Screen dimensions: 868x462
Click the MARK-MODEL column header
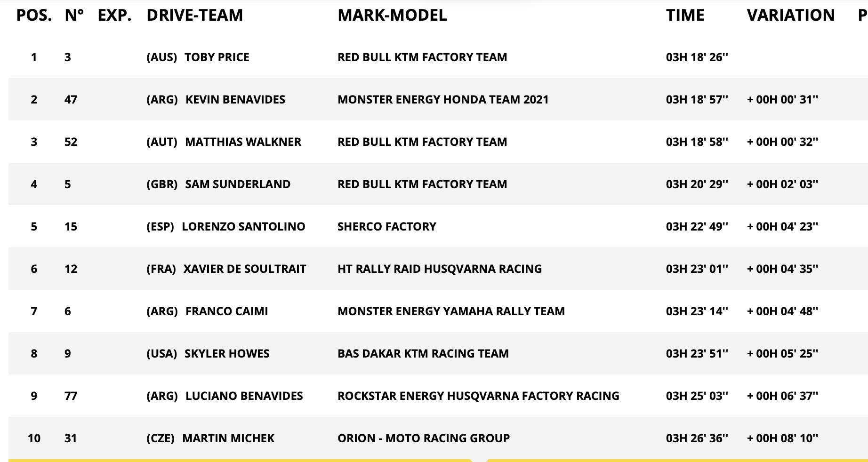pos(392,15)
